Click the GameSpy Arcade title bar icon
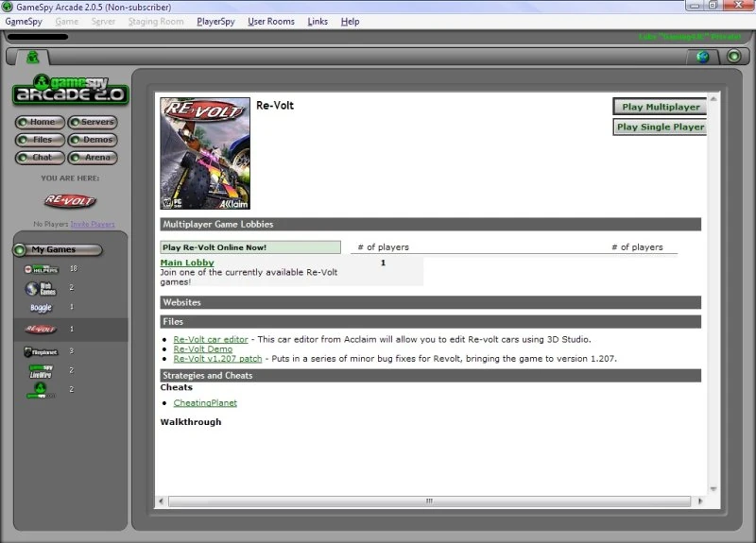The height and width of the screenshot is (543, 756). coord(8,7)
